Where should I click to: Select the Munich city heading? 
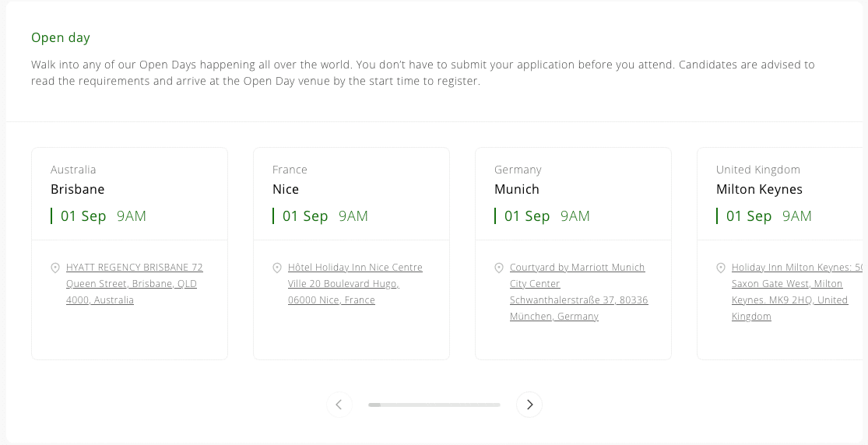pyautogui.click(x=517, y=189)
